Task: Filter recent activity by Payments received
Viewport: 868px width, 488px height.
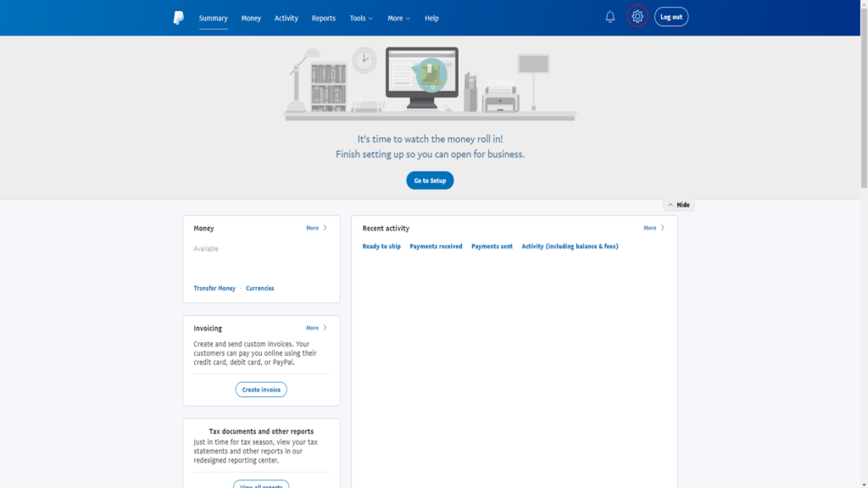Action: [x=436, y=247]
